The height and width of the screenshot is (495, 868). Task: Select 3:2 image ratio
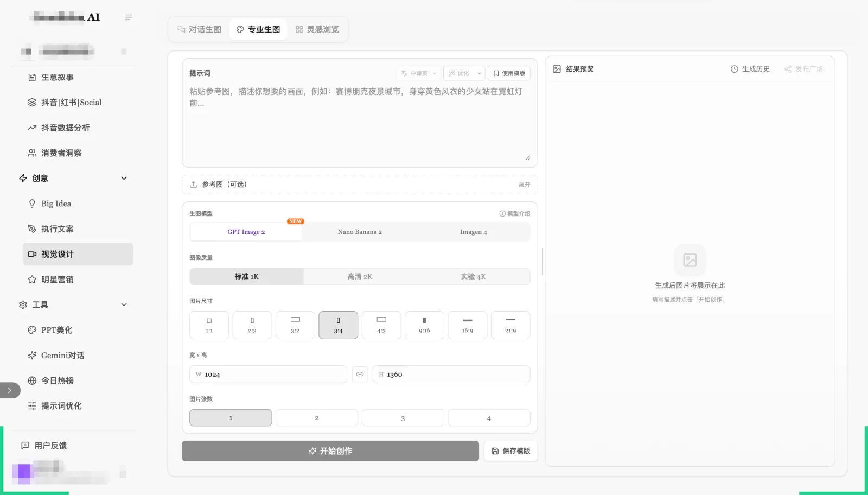coord(295,325)
